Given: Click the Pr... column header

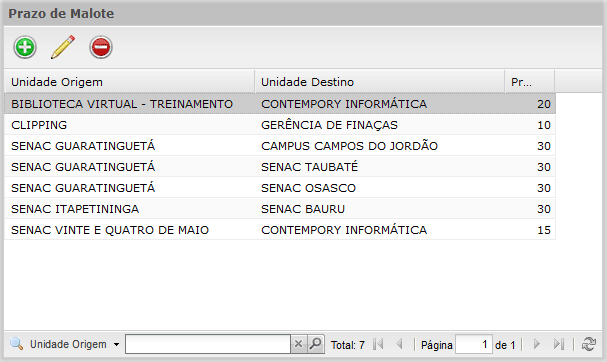Looking at the screenshot, I should point(530,82).
